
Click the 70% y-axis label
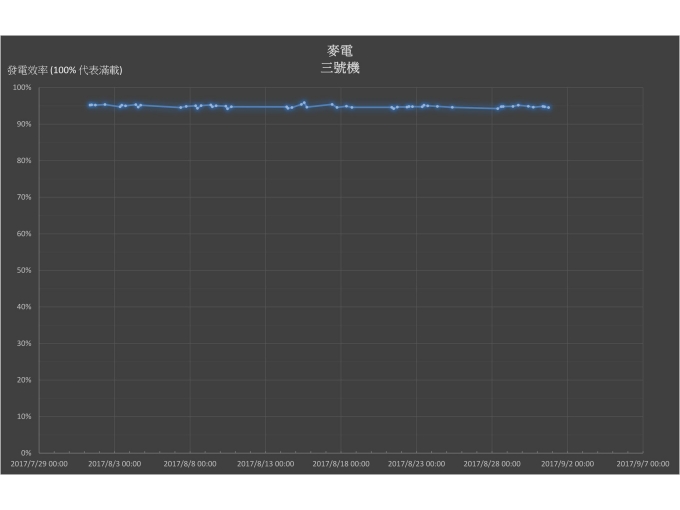coord(24,197)
